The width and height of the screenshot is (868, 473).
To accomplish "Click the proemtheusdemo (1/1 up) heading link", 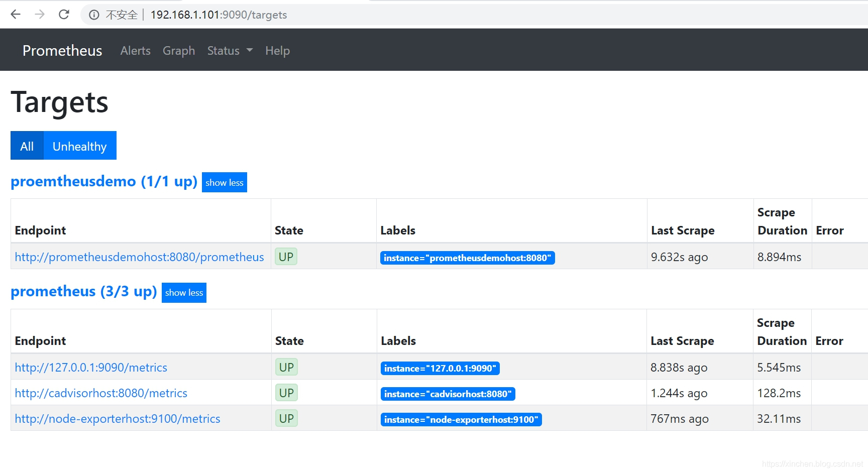I will pyautogui.click(x=104, y=181).
